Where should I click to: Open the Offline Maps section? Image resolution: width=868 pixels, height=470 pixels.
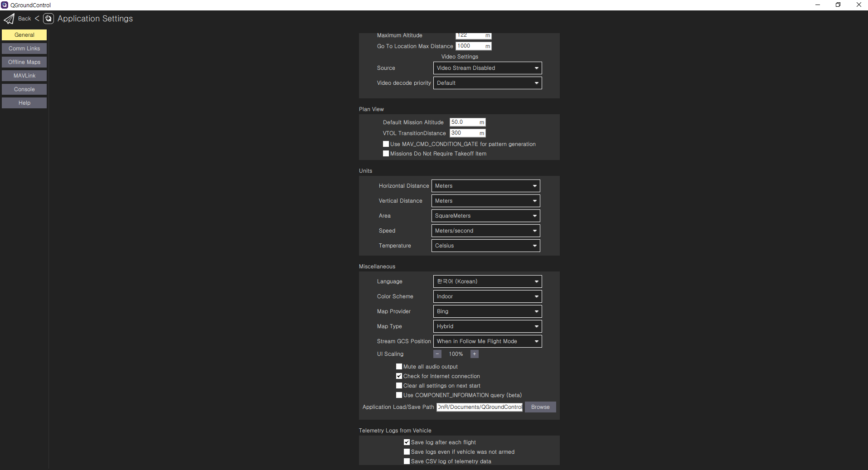point(24,62)
